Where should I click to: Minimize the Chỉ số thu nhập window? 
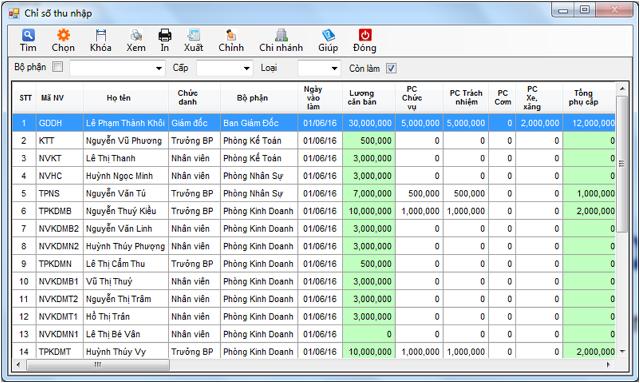pyautogui.click(x=564, y=10)
